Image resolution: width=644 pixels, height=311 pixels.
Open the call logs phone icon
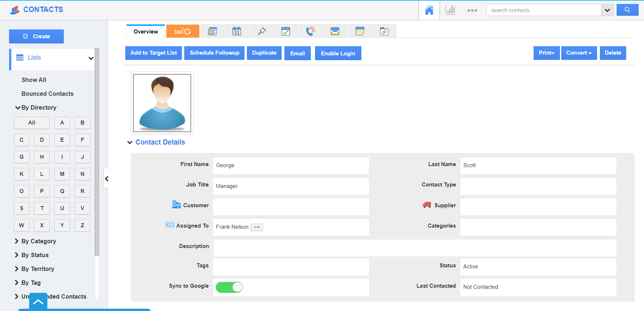(310, 31)
